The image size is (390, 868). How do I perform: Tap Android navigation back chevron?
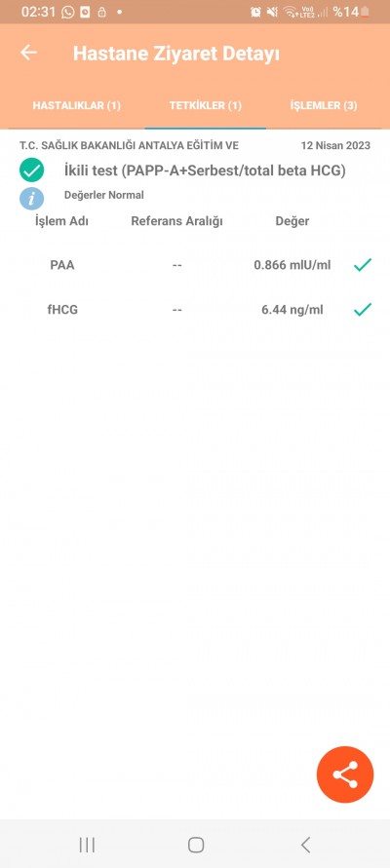tap(305, 845)
